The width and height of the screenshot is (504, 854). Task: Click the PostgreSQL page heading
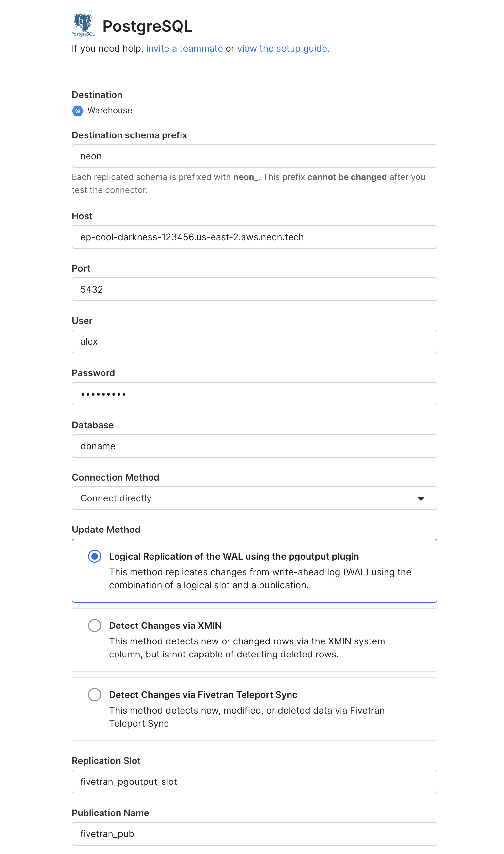148,26
